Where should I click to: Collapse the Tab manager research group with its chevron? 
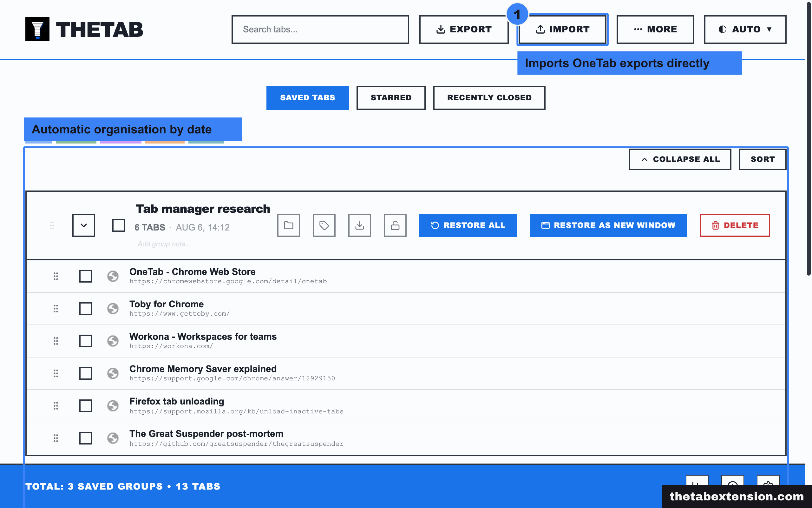coord(83,225)
